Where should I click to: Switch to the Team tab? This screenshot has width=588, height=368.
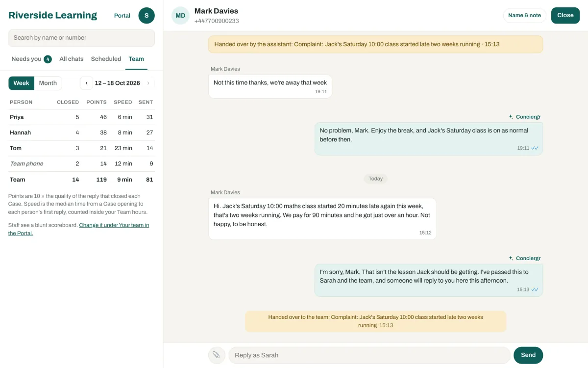(136, 59)
